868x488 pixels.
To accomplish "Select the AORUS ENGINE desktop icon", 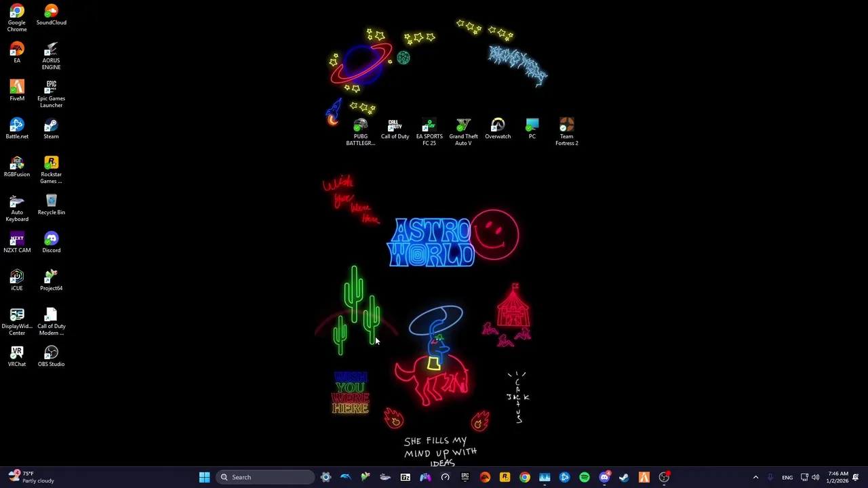I will pyautogui.click(x=51, y=56).
